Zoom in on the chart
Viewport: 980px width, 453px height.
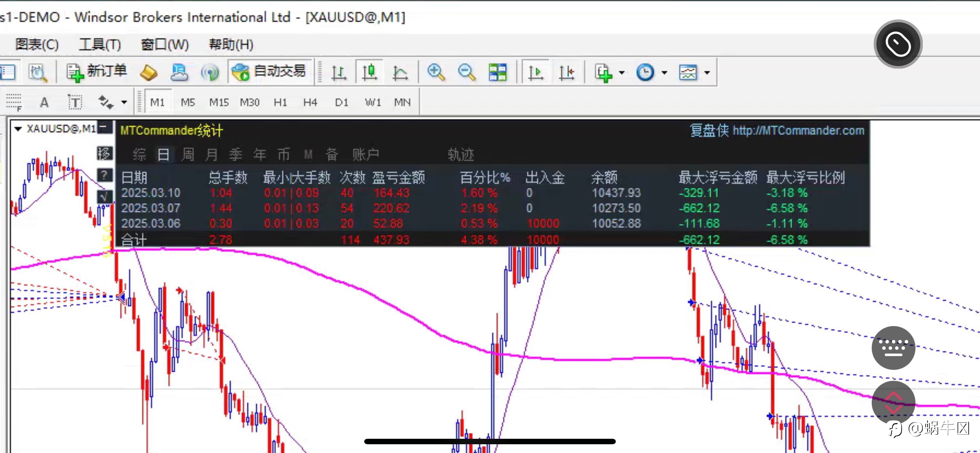click(436, 72)
